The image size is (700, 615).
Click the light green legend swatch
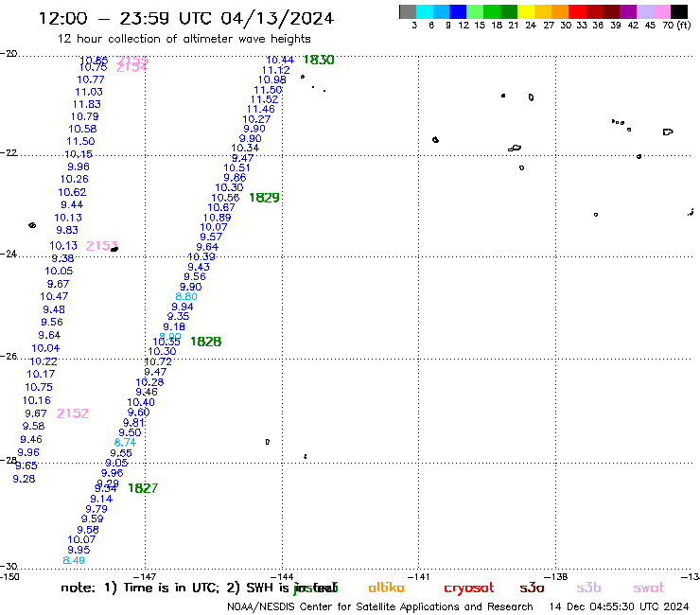tap(475, 11)
